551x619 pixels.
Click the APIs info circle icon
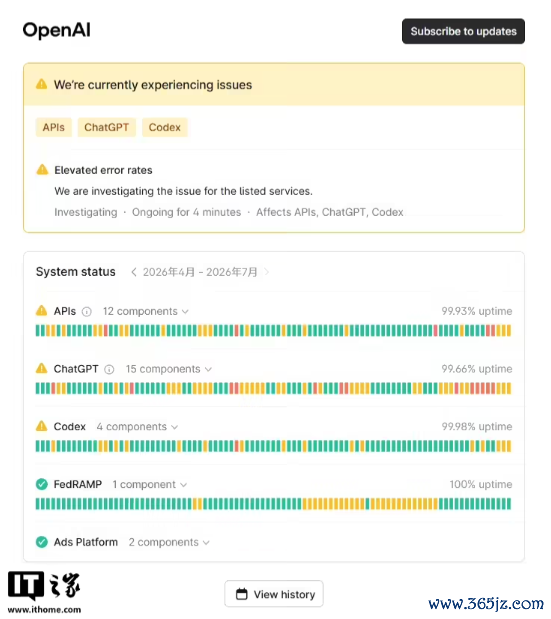coord(87,312)
